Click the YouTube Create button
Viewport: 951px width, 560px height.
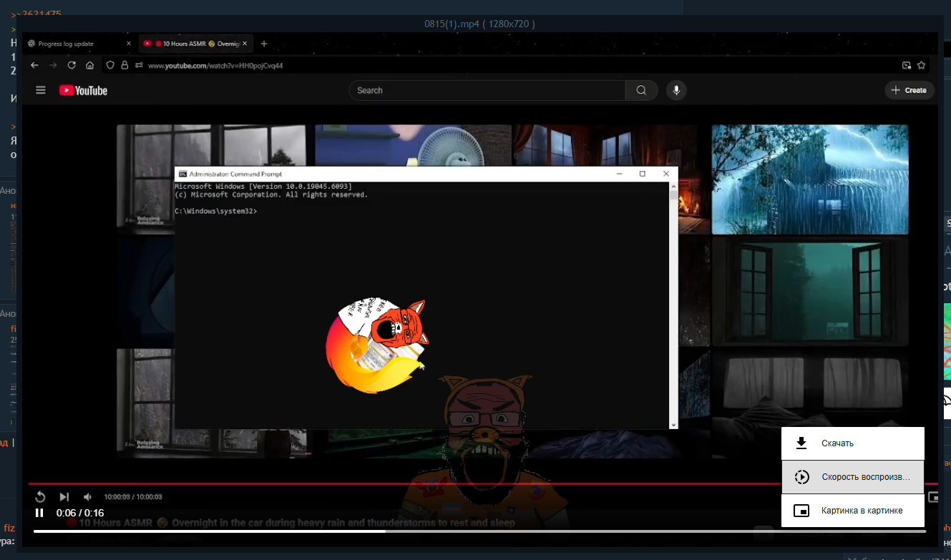(x=909, y=90)
